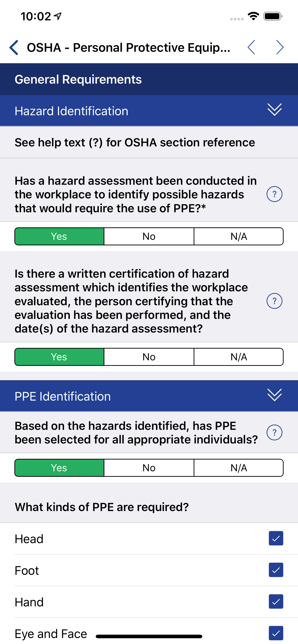Collapse the PPE Identification section
Screen dimensions: 298x644
pyautogui.click(x=274, y=395)
